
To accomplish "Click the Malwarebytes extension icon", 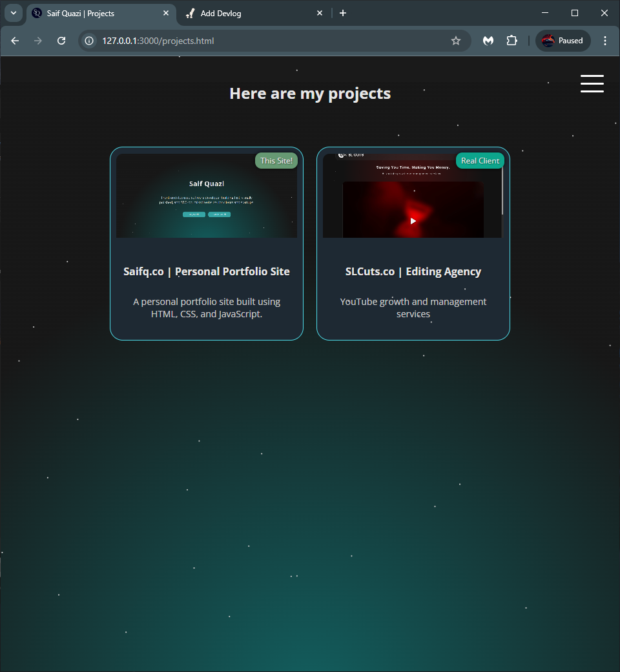I will tap(489, 41).
